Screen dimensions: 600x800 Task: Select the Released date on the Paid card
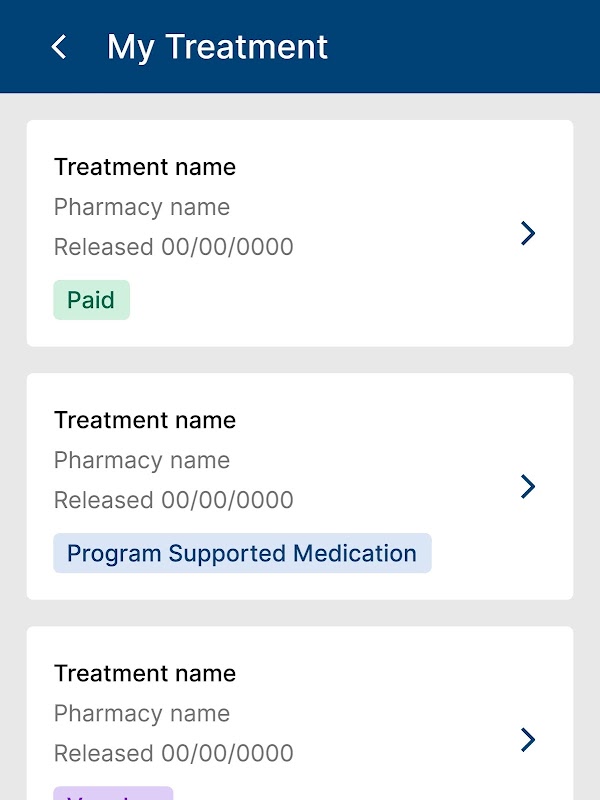click(173, 247)
